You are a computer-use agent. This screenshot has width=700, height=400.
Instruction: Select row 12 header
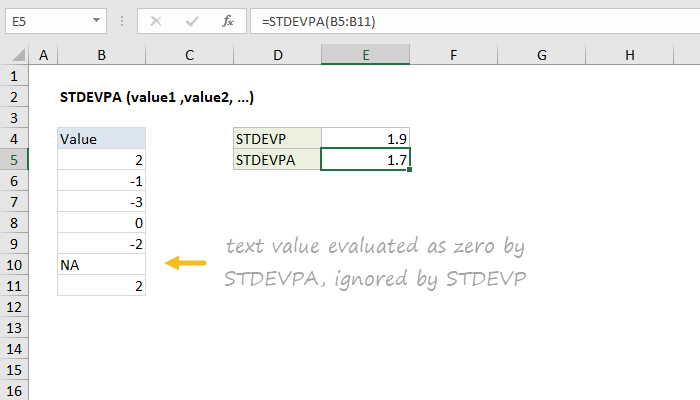14,307
